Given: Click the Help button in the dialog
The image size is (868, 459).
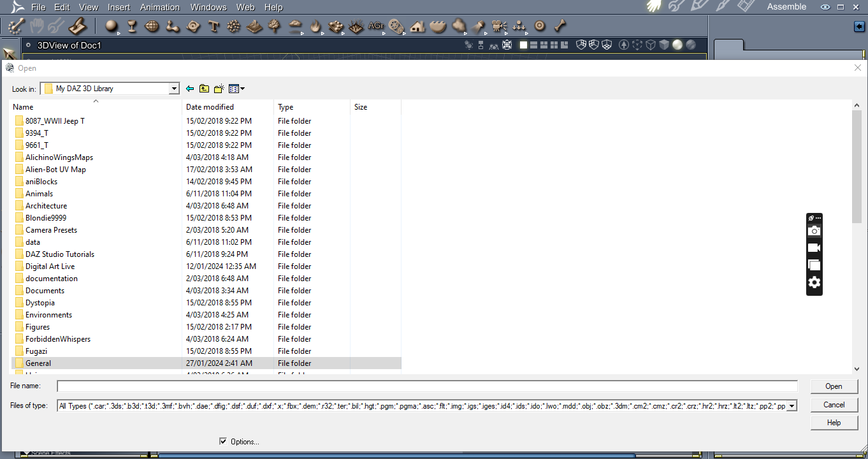Looking at the screenshot, I should click(x=834, y=423).
